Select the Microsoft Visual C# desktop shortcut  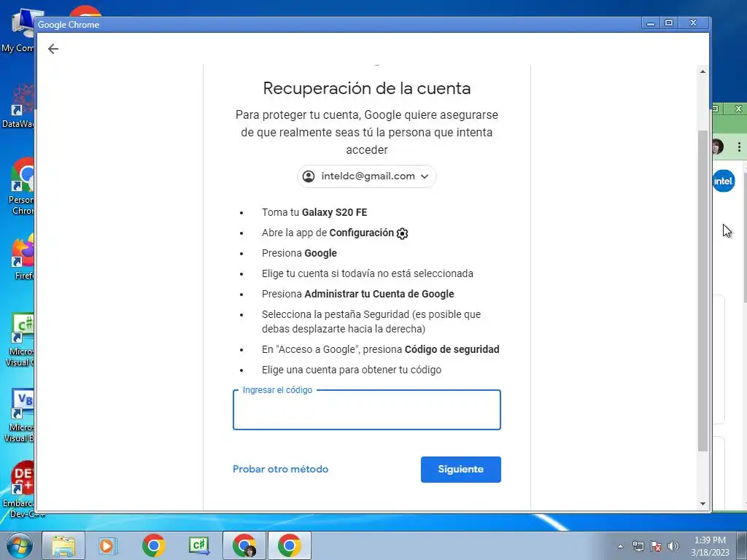point(20,340)
